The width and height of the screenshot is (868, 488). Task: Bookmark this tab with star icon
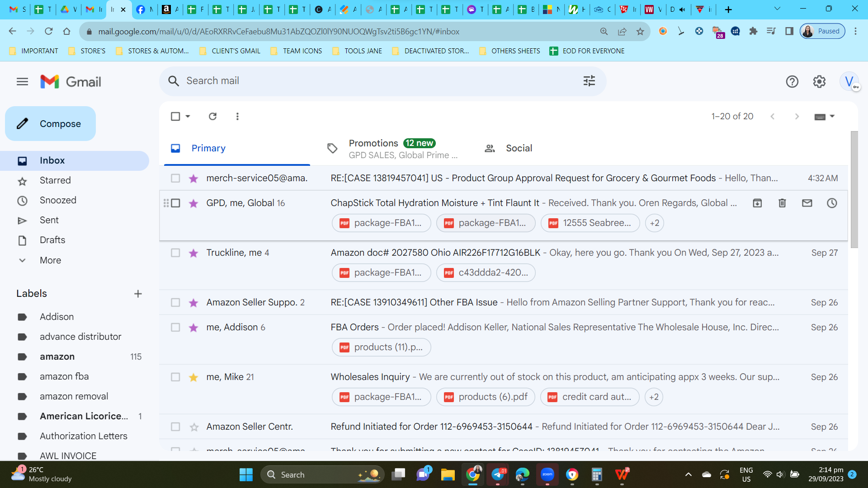click(640, 31)
